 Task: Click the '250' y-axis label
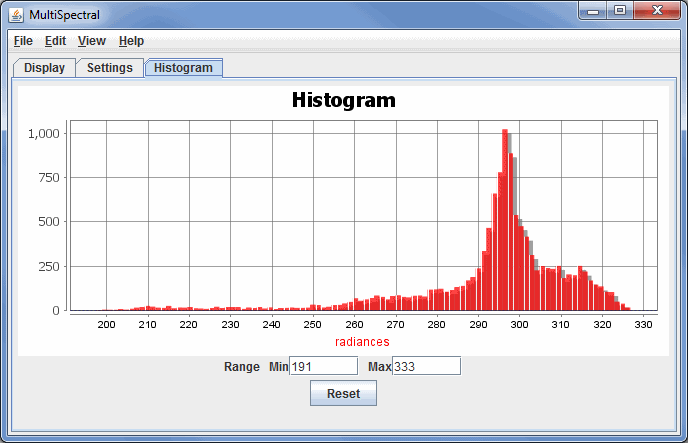click(49, 267)
